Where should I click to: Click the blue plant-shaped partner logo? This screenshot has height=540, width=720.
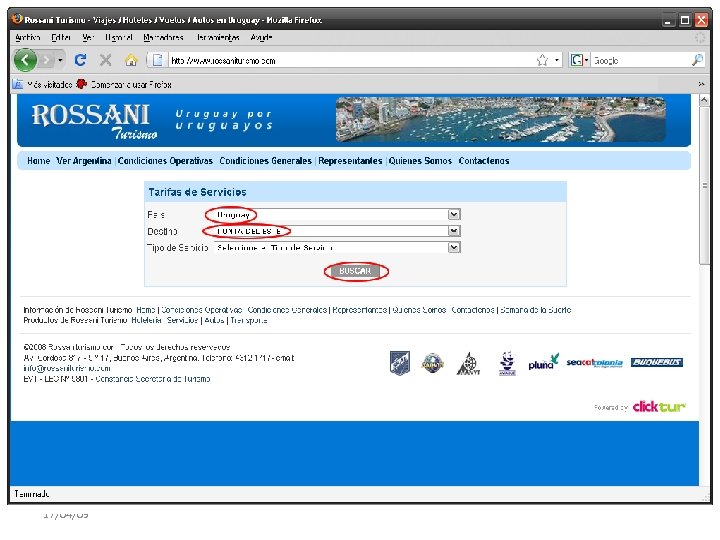(507, 363)
